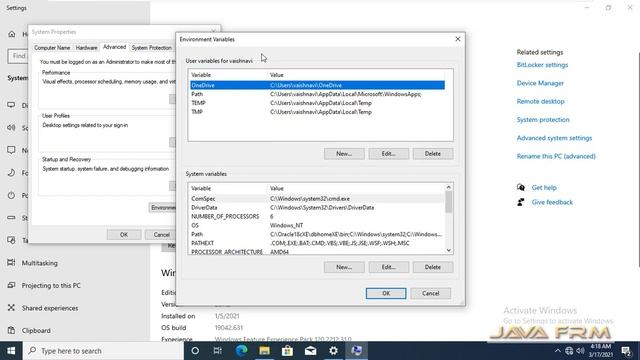Screen dimensions: 640x360
Task: Open the Sound icon in Settings sidebar
Action: [x=11, y=128]
